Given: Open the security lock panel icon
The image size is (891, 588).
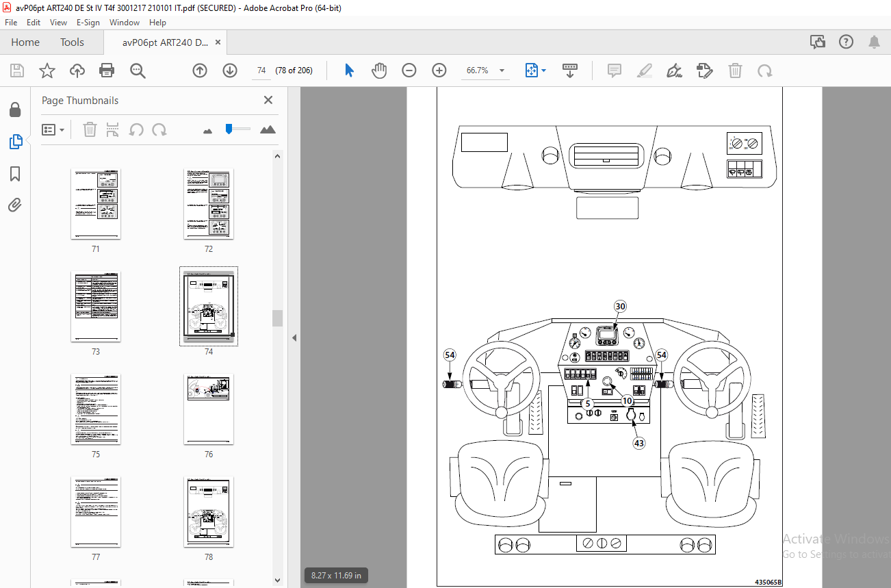Looking at the screenshot, I should point(15,110).
